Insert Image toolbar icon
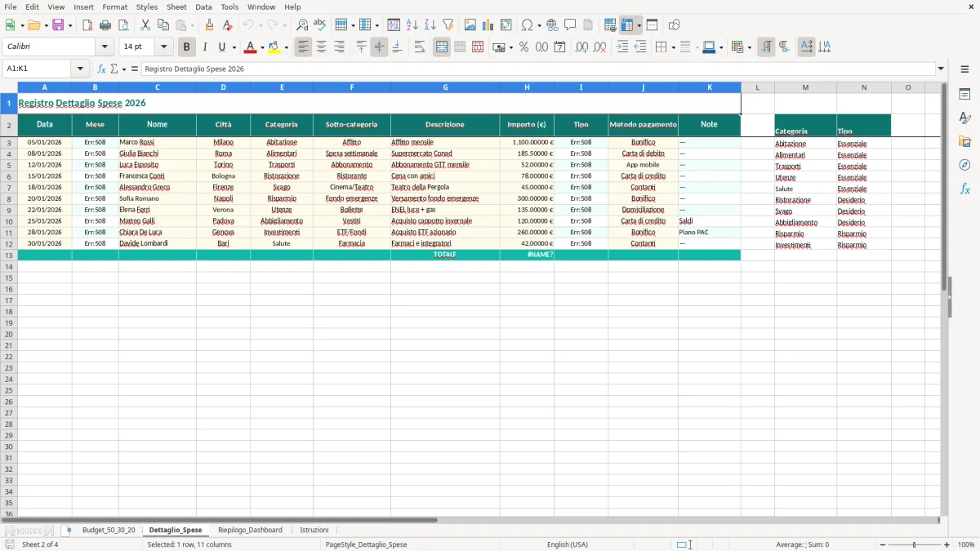 470,25
